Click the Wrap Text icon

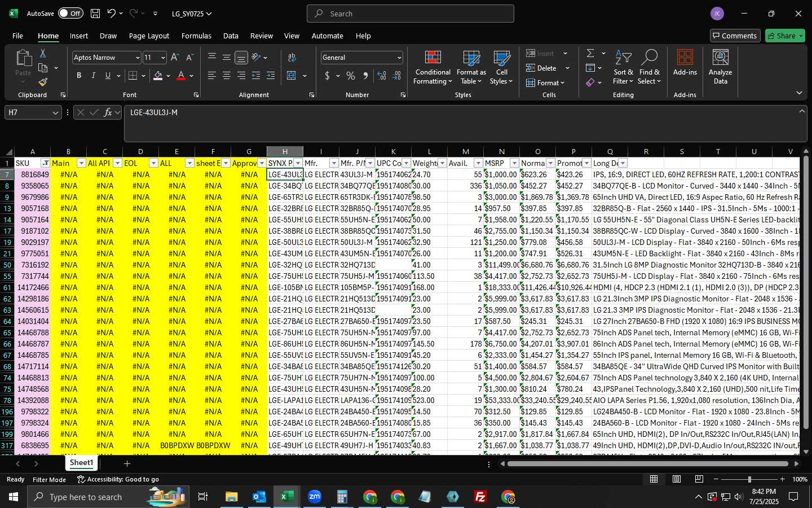(292, 58)
